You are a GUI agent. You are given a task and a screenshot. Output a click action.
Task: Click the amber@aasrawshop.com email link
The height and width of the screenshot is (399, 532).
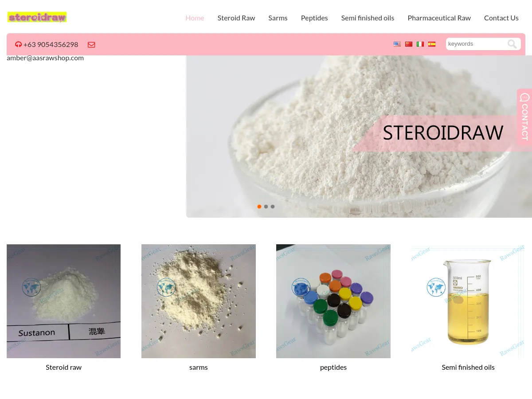[45, 57]
